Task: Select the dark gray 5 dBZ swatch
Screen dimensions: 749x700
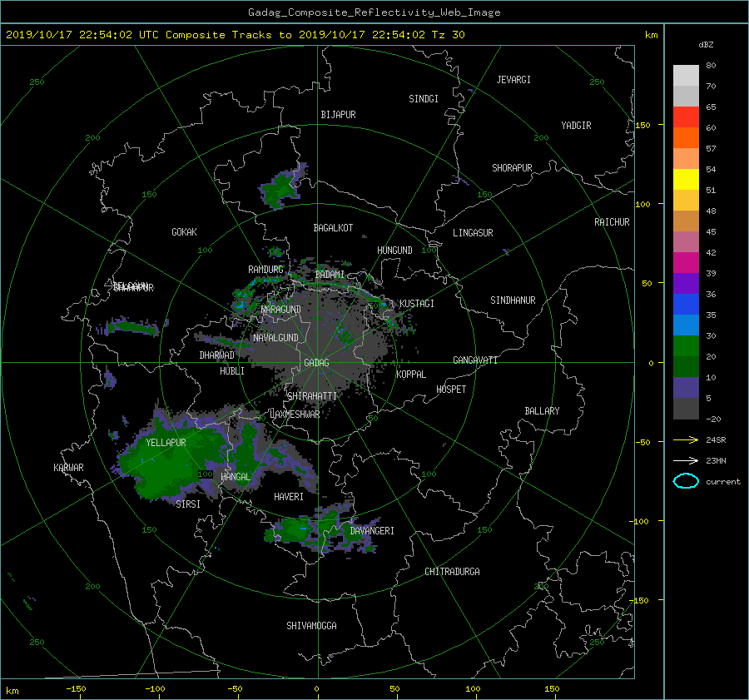Action: tap(686, 408)
